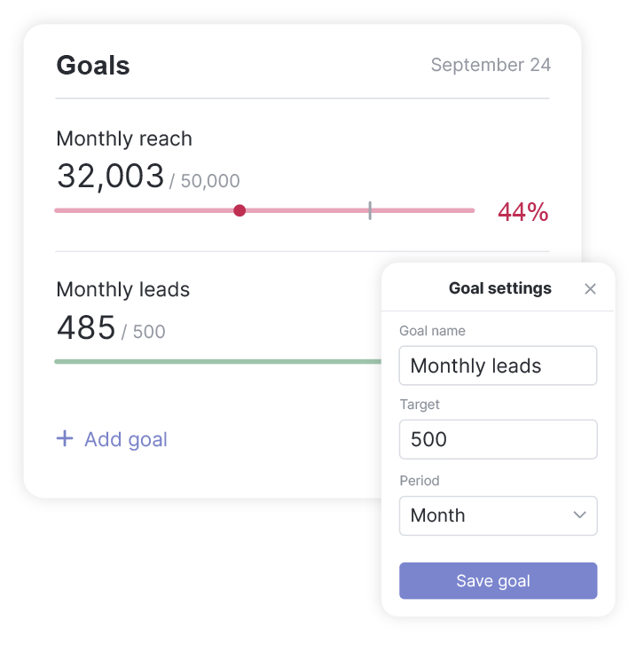
Task: Open the Period dropdown showing Month
Action: point(498,515)
